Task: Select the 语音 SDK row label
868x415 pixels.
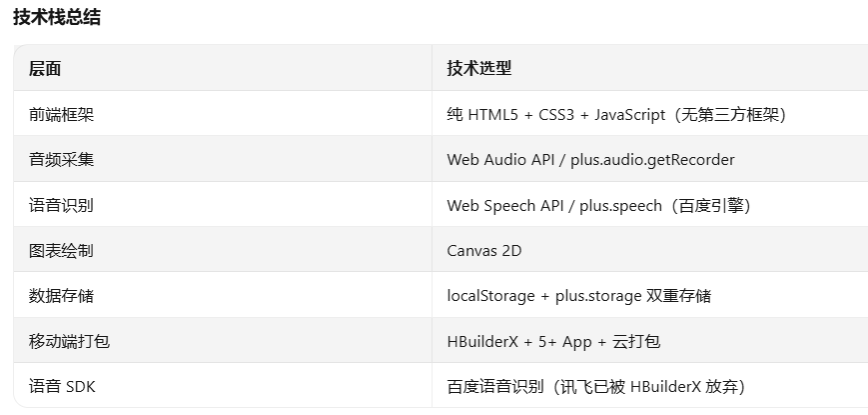Action: pyautogui.click(x=62, y=386)
